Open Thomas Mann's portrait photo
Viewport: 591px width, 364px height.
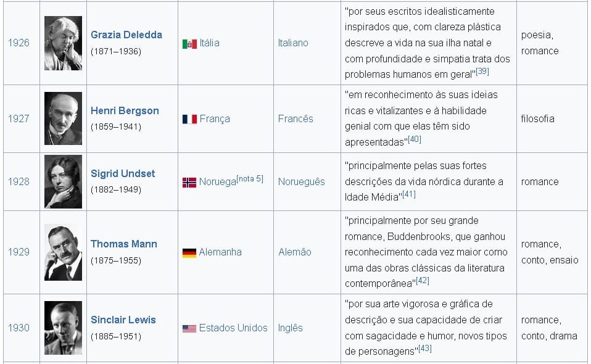(63, 252)
